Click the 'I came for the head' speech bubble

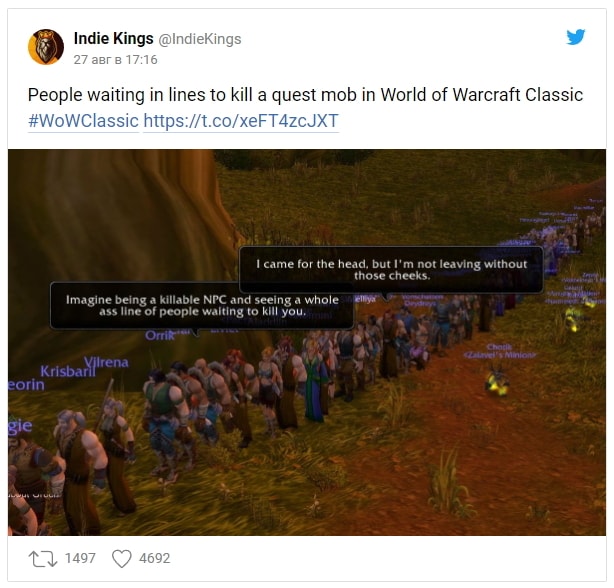pyautogui.click(x=391, y=270)
